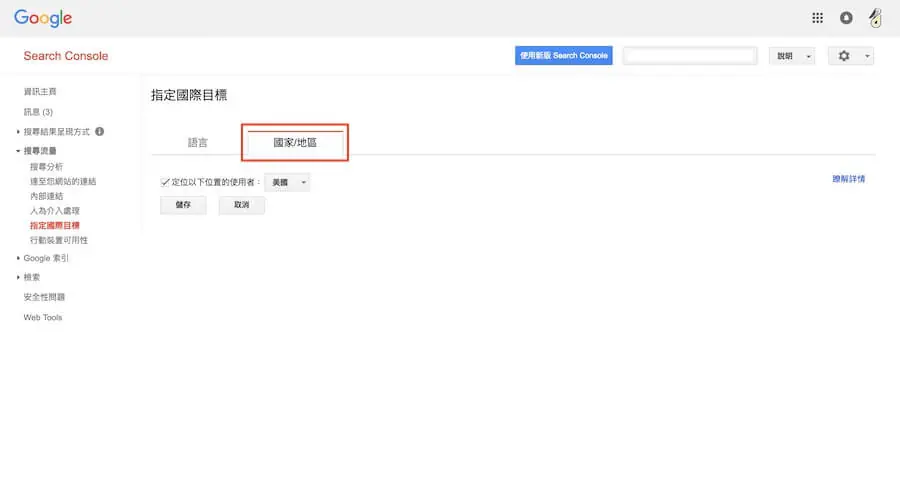Click the info icon beside 搜尋結果呈現方式
The width and height of the screenshot is (900, 485).
coord(99,131)
